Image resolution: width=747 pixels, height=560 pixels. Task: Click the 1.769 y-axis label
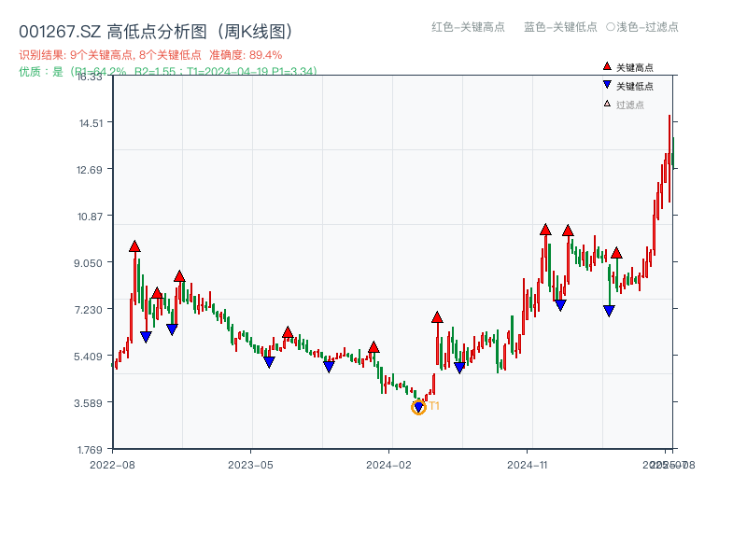90,450
